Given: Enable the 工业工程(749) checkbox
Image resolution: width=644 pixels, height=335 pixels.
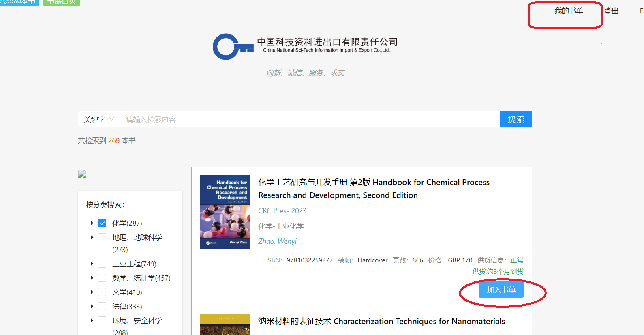Looking at the screenshot, I should 102,264.
